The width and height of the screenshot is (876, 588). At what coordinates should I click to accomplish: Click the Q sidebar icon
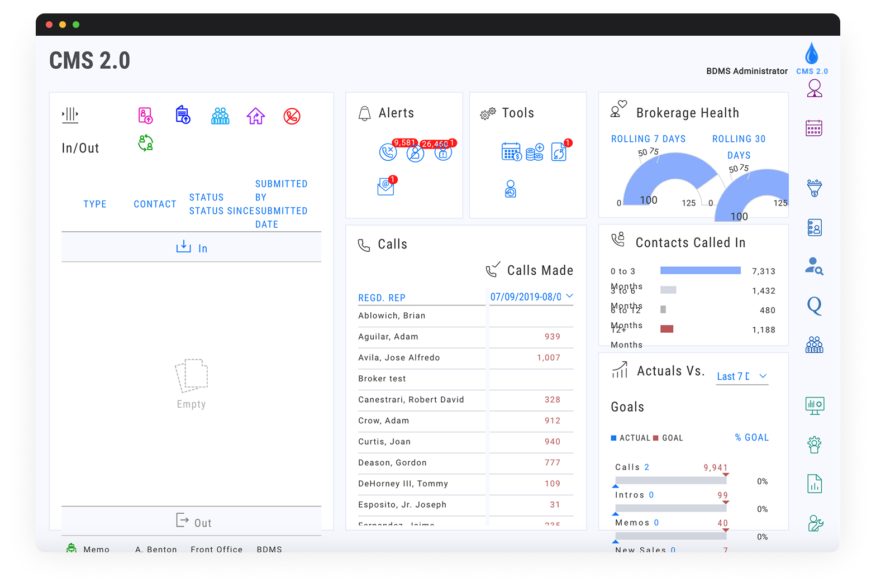815,305
